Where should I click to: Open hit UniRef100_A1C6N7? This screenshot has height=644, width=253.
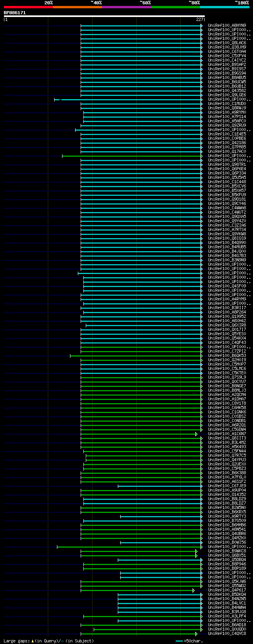point(227,434)
